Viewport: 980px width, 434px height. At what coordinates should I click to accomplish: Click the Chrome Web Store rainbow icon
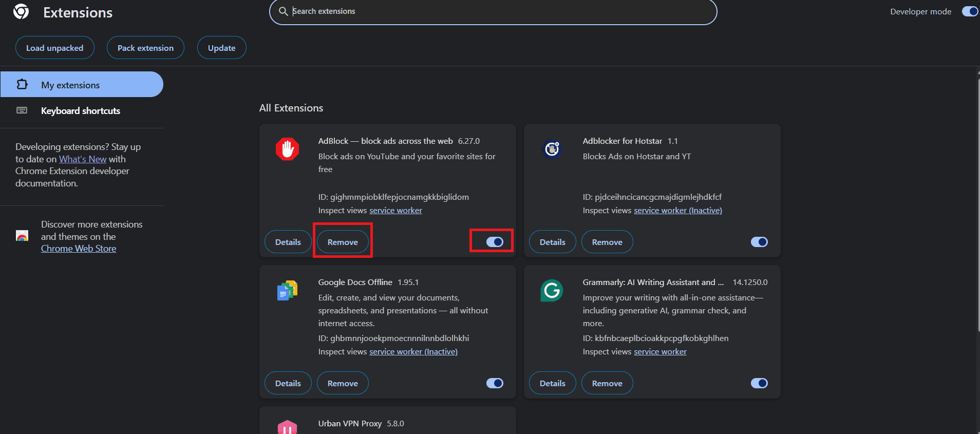tap(22, 236)
